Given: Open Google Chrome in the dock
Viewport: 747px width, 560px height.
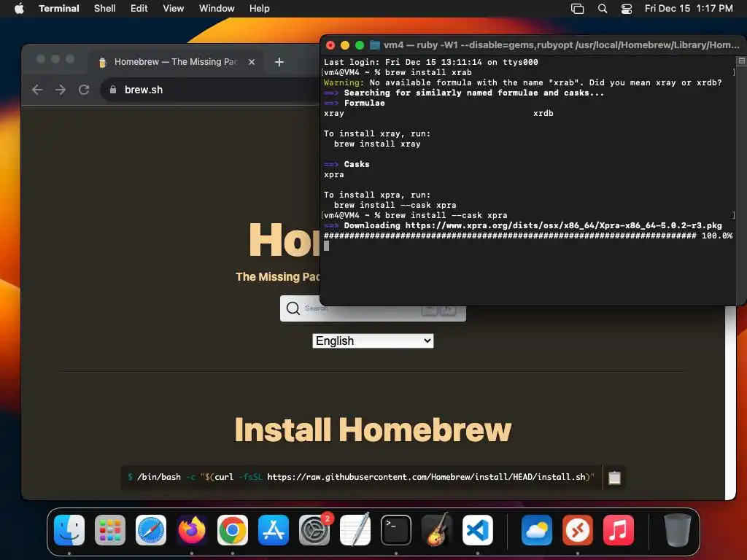Looking at the screenshot, I should click(233, 529).
